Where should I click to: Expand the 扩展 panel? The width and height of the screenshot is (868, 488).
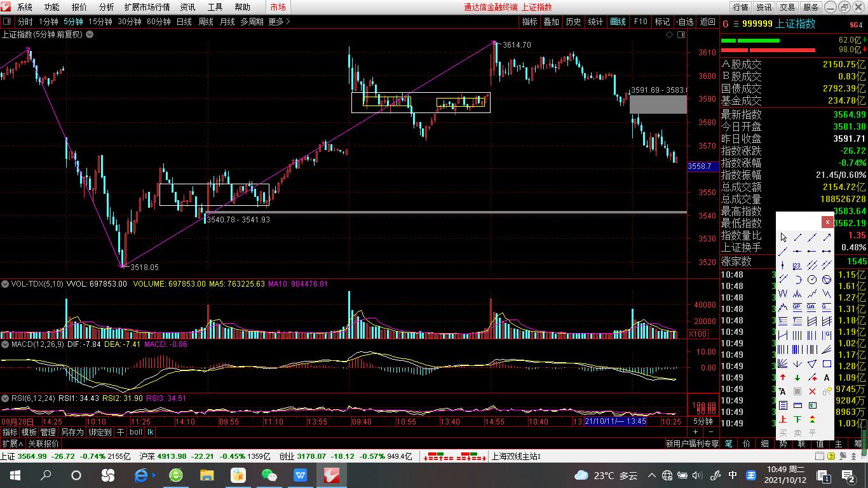coord(12,444)
